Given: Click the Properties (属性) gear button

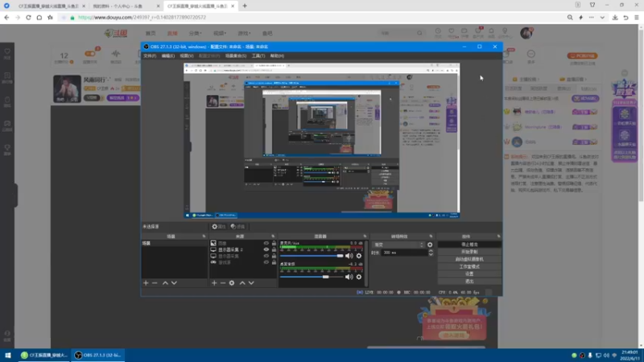Looking at the screenshot, I should click(218, 227).
